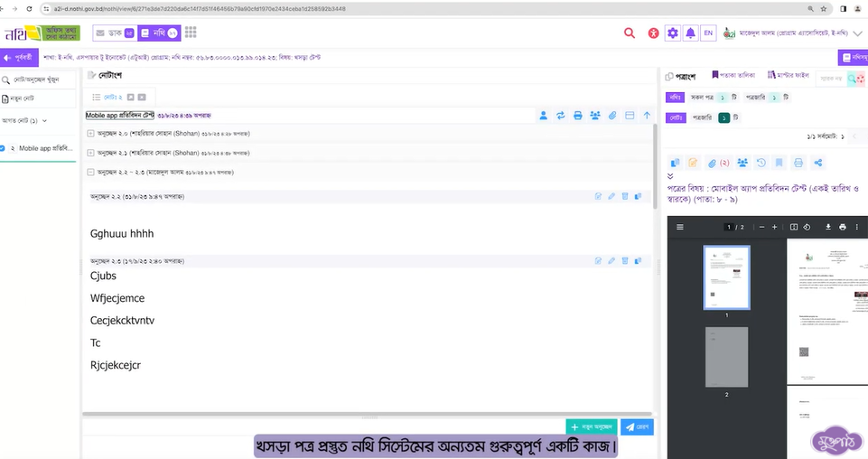The image size is (868, 459).
Task: Open the notification bell
Action: 690,33
